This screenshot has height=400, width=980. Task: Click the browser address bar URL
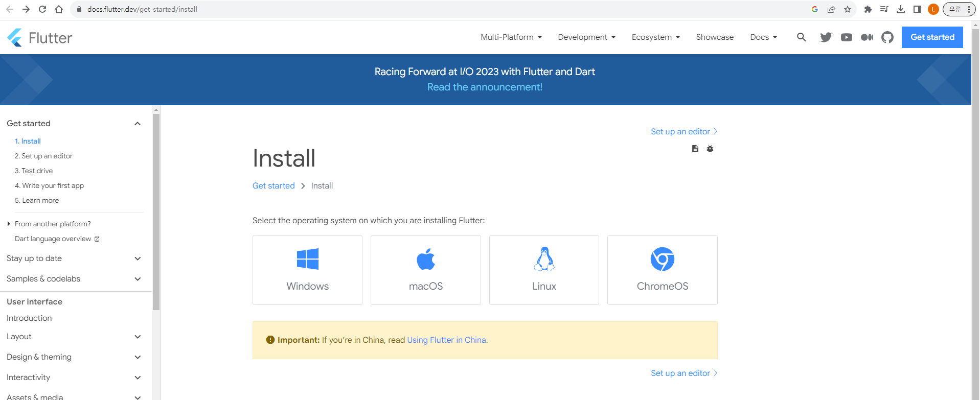pos(142,9)
